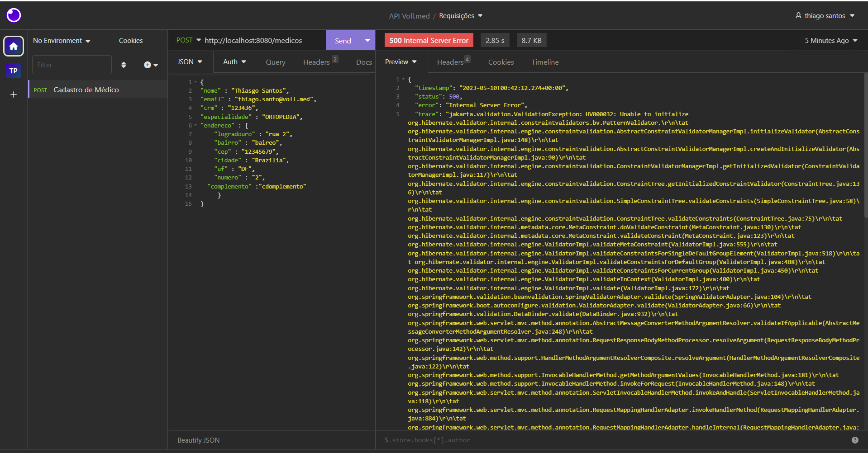Click the email value thiago.santo@voll.med

[274, 99]
